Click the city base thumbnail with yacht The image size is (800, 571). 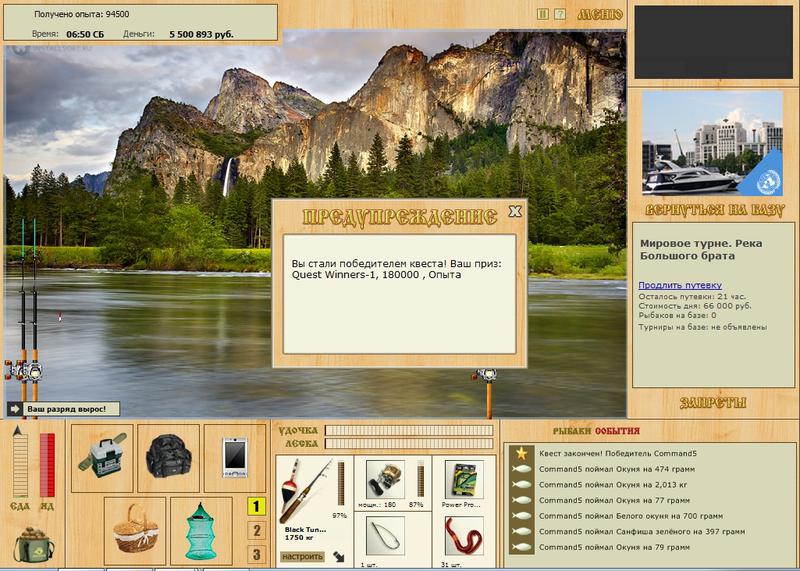pos(712,144)
